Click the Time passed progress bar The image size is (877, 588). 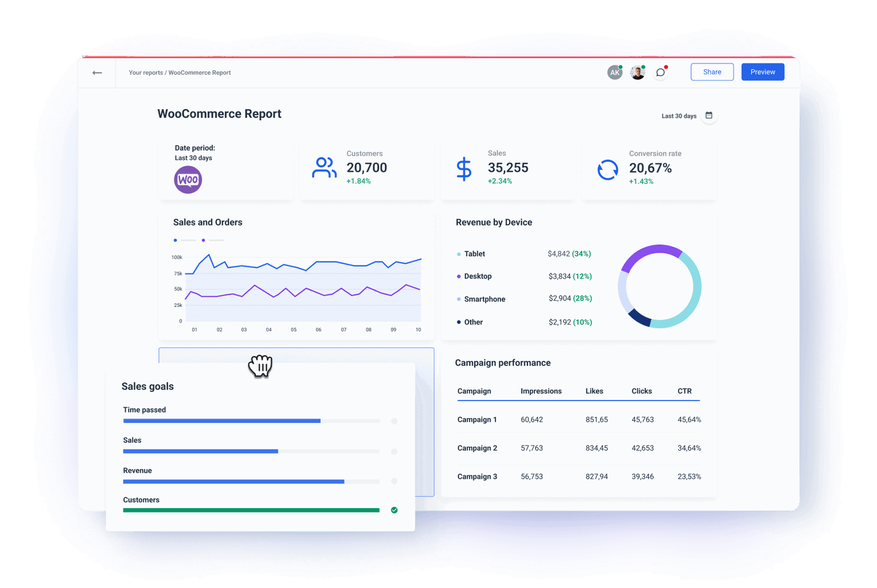coord(251,421)
